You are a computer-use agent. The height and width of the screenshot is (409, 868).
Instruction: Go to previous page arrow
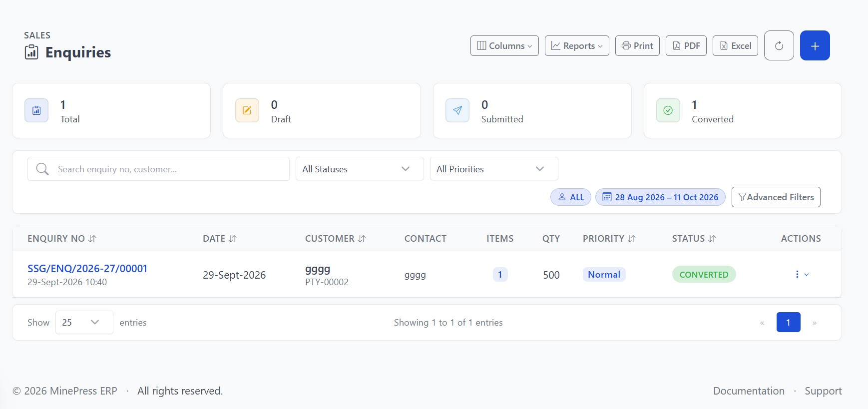[762, 323]
